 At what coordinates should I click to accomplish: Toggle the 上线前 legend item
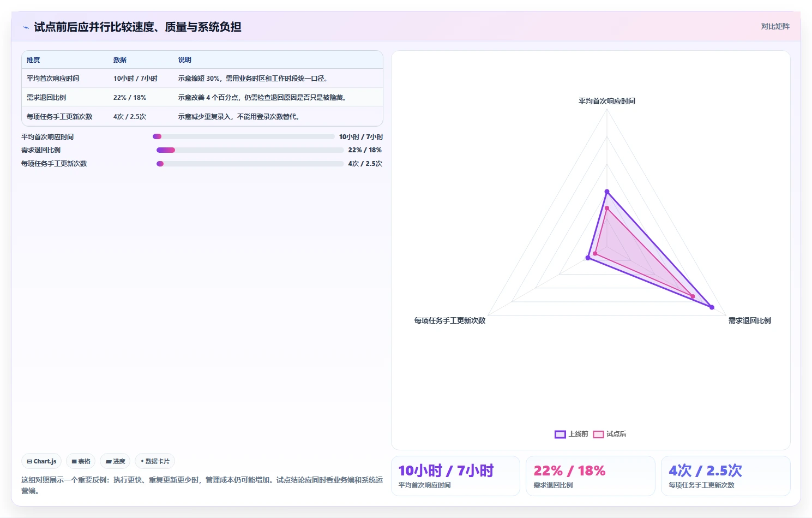(x=571, y=434)
